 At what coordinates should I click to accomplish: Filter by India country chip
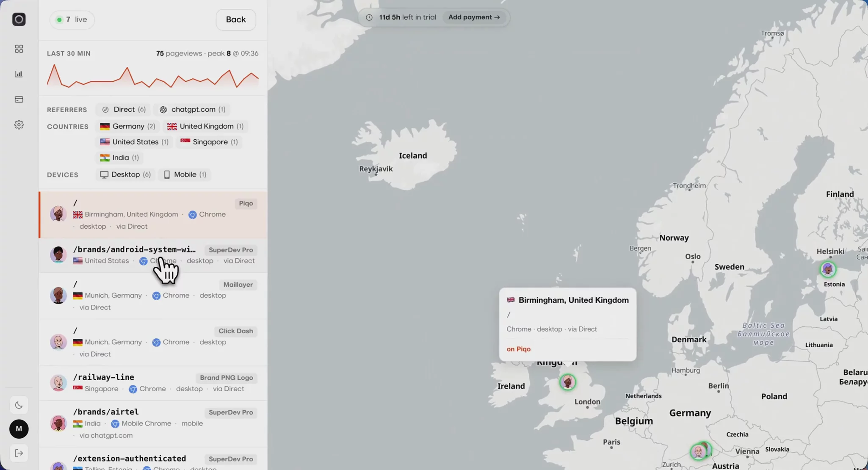pyautogui.click(x=119, y=158)
